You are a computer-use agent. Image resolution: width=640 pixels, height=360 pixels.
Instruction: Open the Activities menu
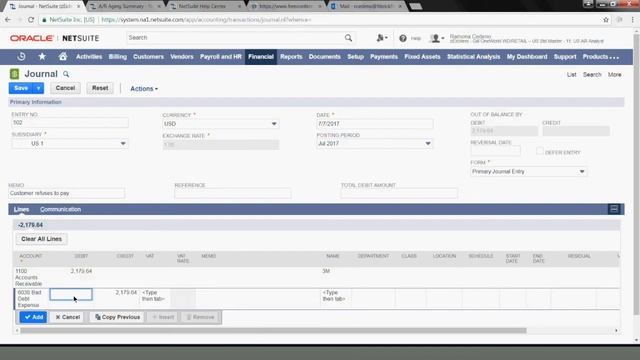point(89,57)
